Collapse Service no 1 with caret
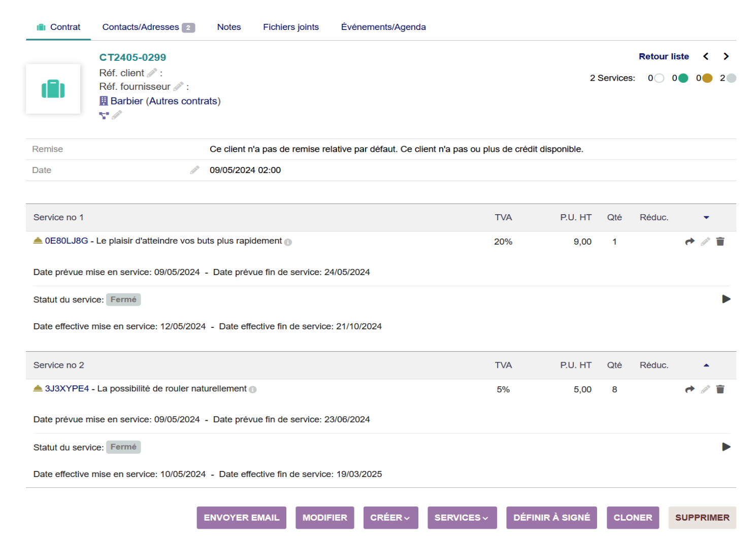Screen dimensions: 756x543 (x=706, y=217)
